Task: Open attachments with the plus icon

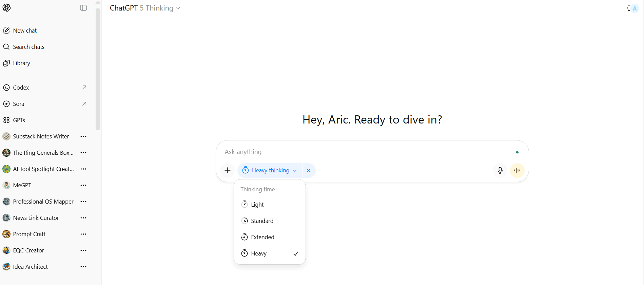Action: click(x=228, y=170)
